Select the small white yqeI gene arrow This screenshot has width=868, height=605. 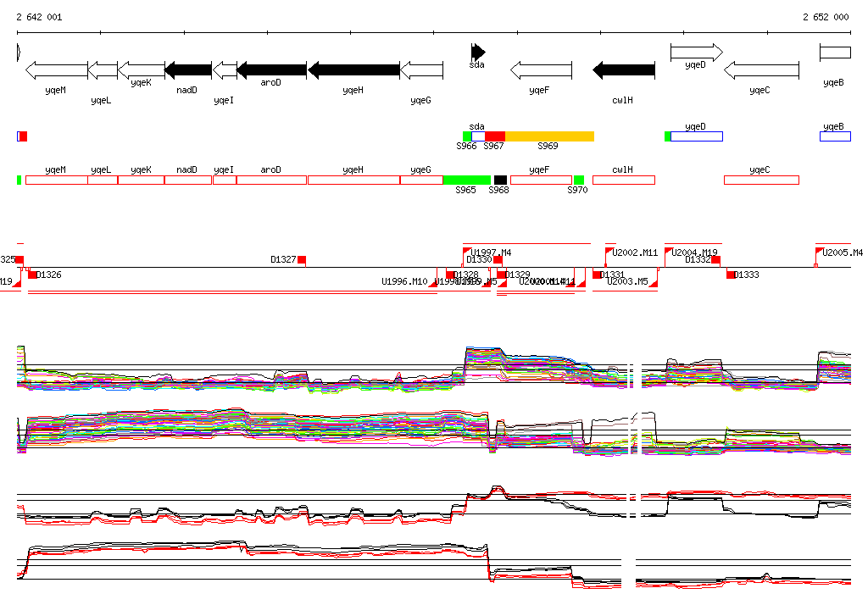225,70
